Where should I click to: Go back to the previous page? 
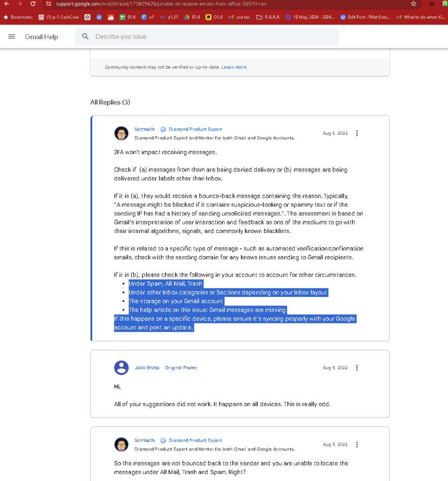(7, 4)
